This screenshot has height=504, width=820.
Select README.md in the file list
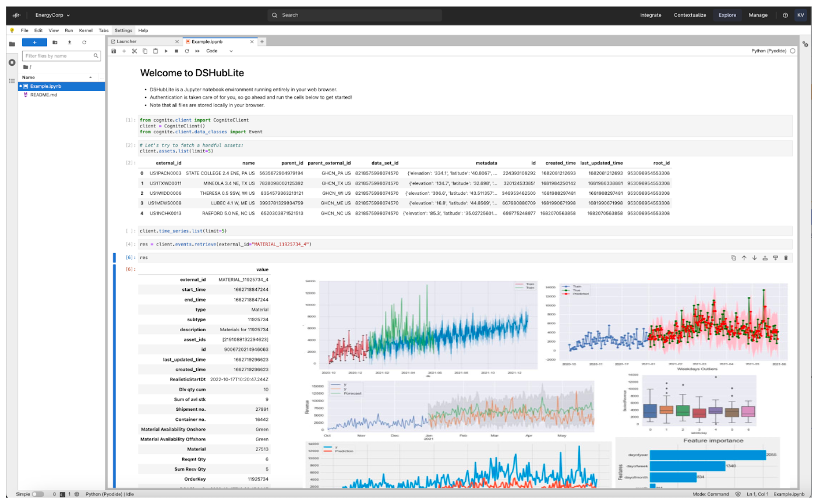(x=62, y=95)
